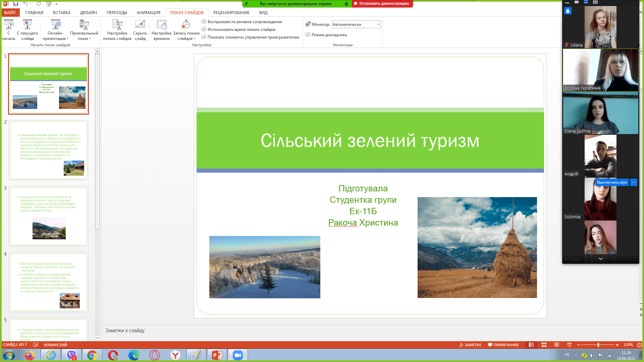Start slideshow from status bar icon
The image size is (644, 362).
[x=569, y=345]
